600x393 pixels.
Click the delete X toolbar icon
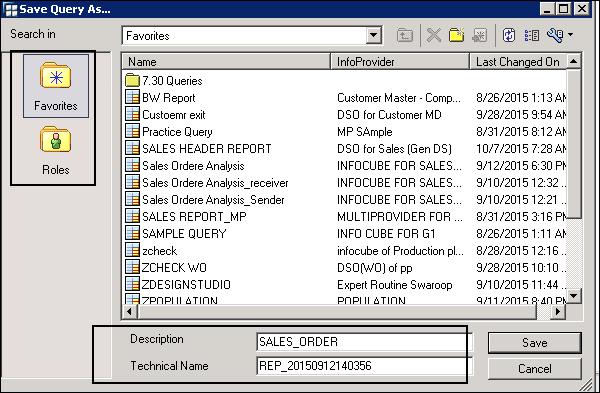click(434, 36)
